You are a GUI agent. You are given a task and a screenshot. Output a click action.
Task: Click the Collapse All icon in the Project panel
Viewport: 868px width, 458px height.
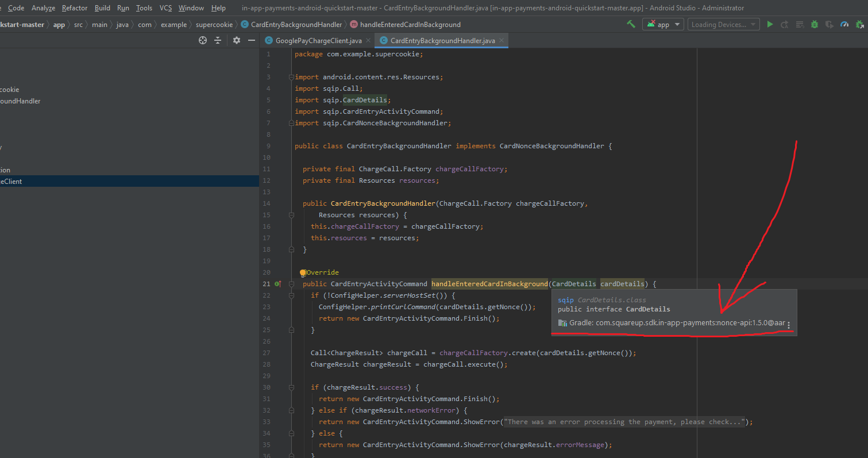pyautogui.click(x=218, y=41)
